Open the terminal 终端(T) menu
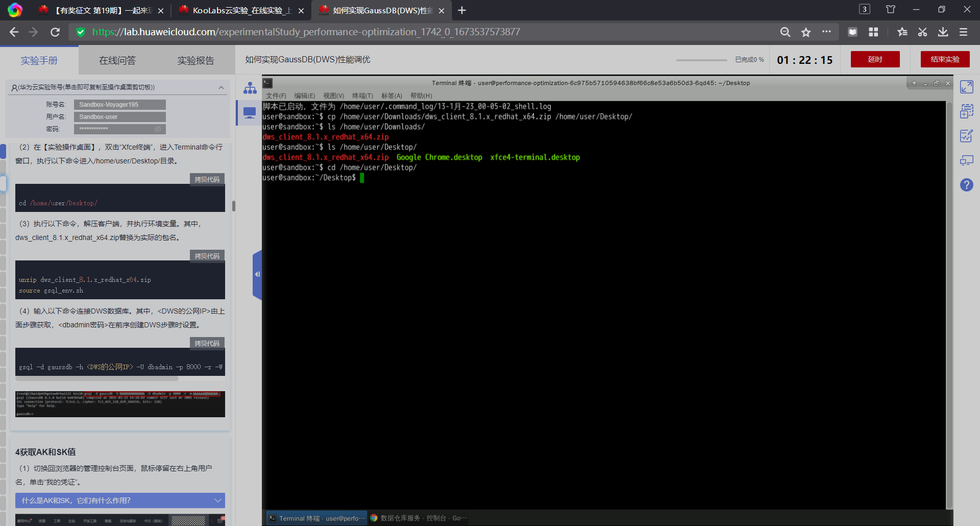Image resolution: width=980 pixels, height=526 pixels. click(x=363, y=96)
